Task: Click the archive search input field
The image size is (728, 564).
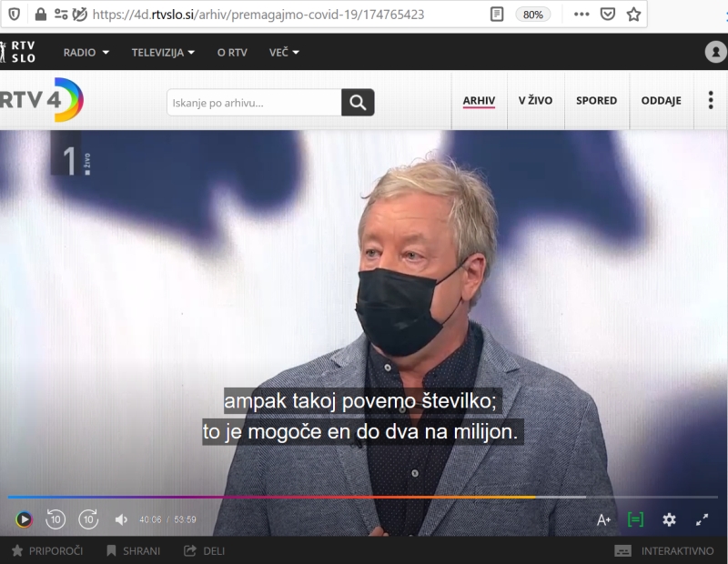Action: pyautogui.click(x=255, y=102)
